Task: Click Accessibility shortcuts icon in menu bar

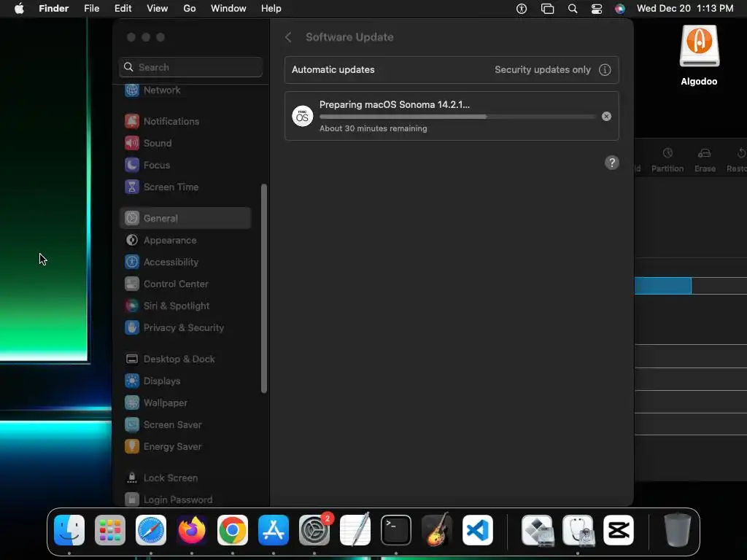Action: 522,9
